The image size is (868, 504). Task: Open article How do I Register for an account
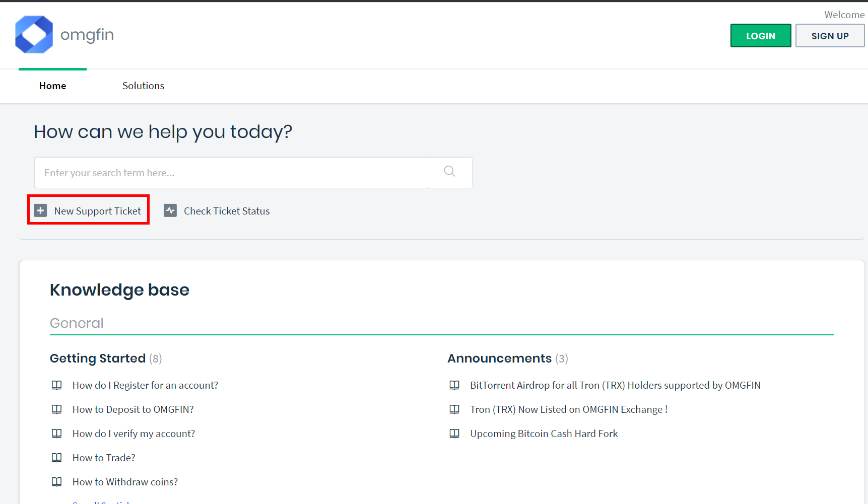pos(145,385)
